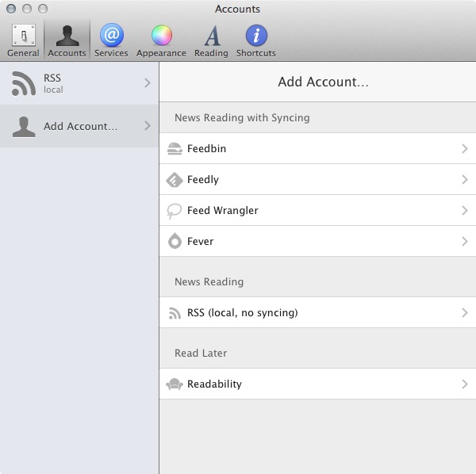Minimize the Accounts window
The height and width of the screenshot is (474, 476).
tap(27, 9)
